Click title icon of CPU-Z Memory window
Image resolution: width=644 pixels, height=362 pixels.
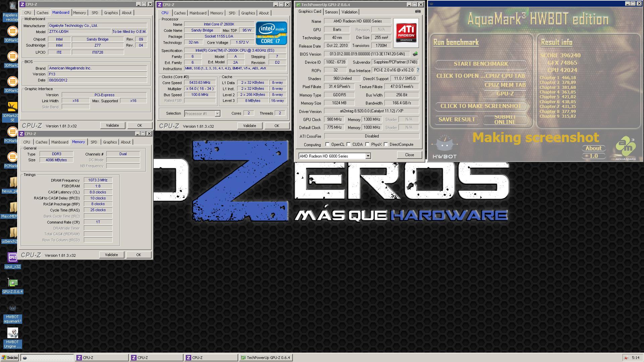click(x=21, y=134)
